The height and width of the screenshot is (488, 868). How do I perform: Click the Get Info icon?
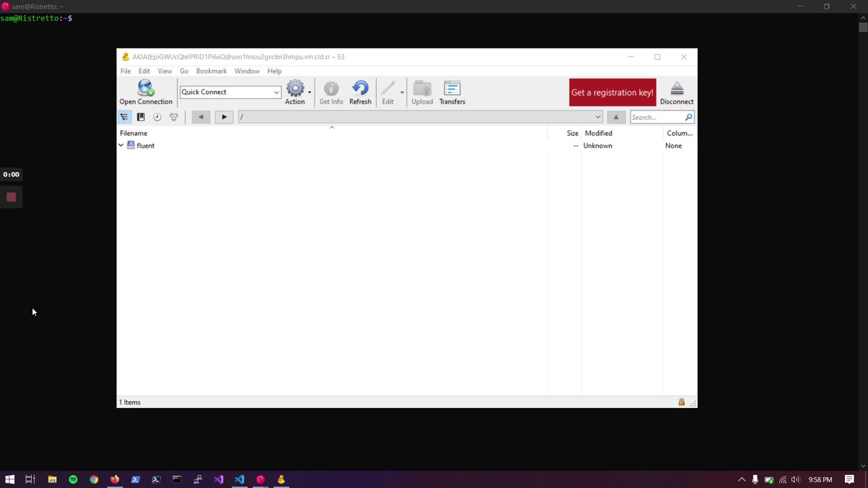click(331, 88)
